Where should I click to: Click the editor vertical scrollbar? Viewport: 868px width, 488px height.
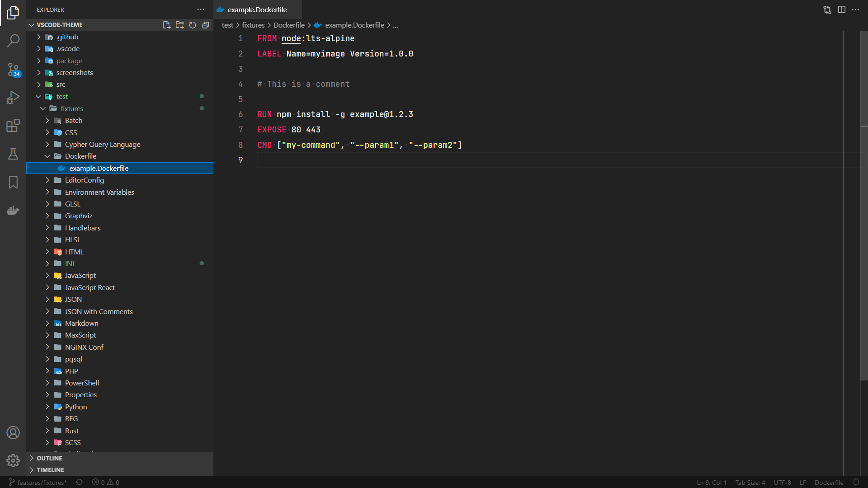863,203
